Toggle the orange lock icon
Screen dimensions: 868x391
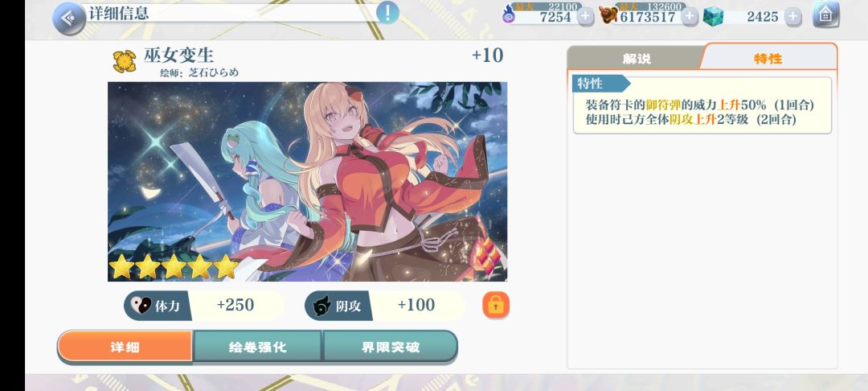click(495, 305)
